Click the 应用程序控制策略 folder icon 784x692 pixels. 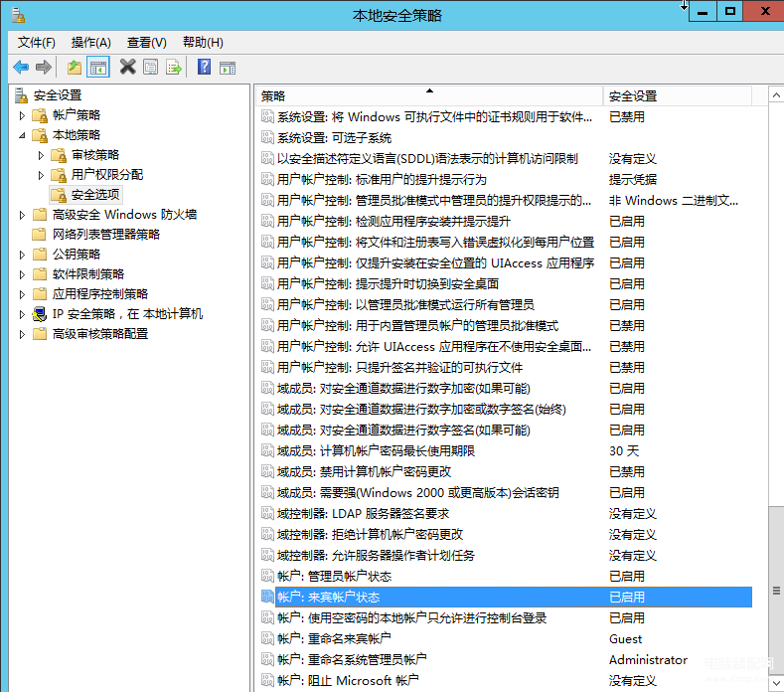(x=40, y=293)
